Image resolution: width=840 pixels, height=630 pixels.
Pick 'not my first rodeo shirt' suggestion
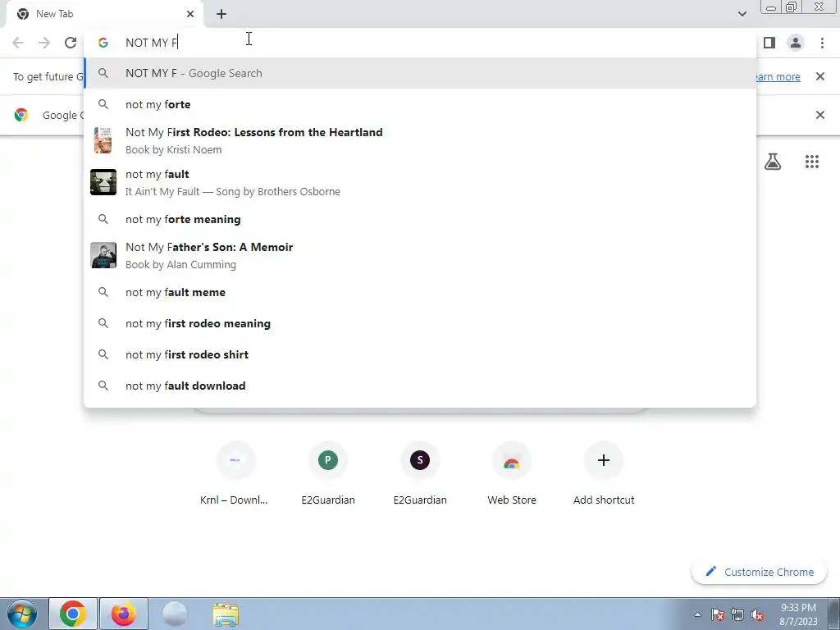point(420,354)
